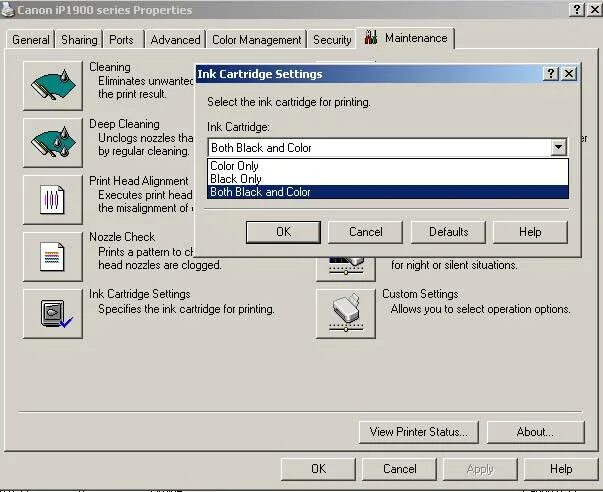Click the Nozzle Check icon button
603x492 pixels.
point(53,257)
